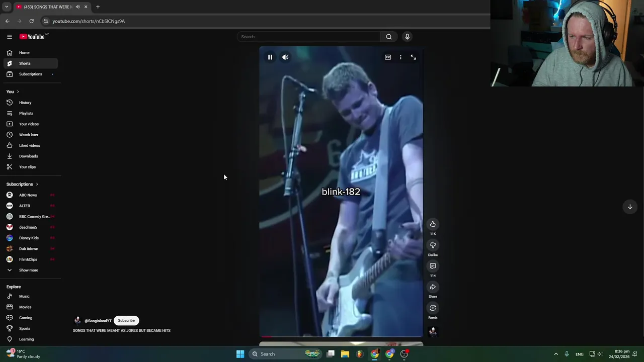The image size is (644, 362).
Task: Open ABC News subscription
Action: tap(30, 195)
